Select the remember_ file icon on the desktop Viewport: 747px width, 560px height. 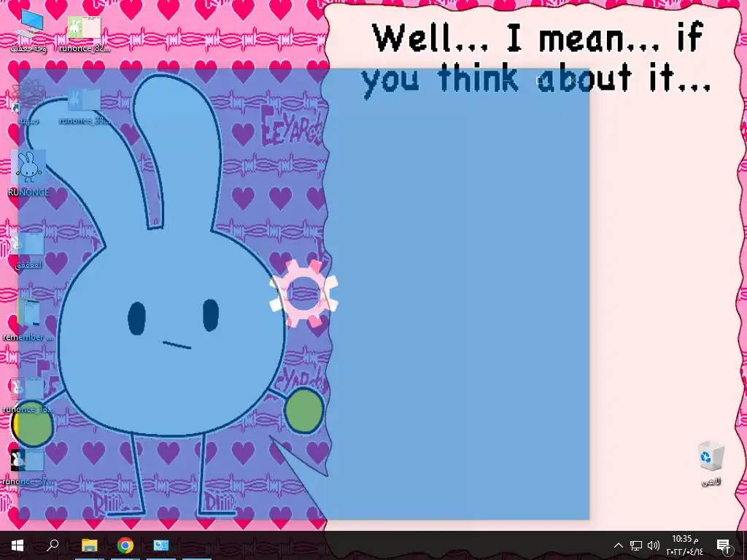[28, 319]
